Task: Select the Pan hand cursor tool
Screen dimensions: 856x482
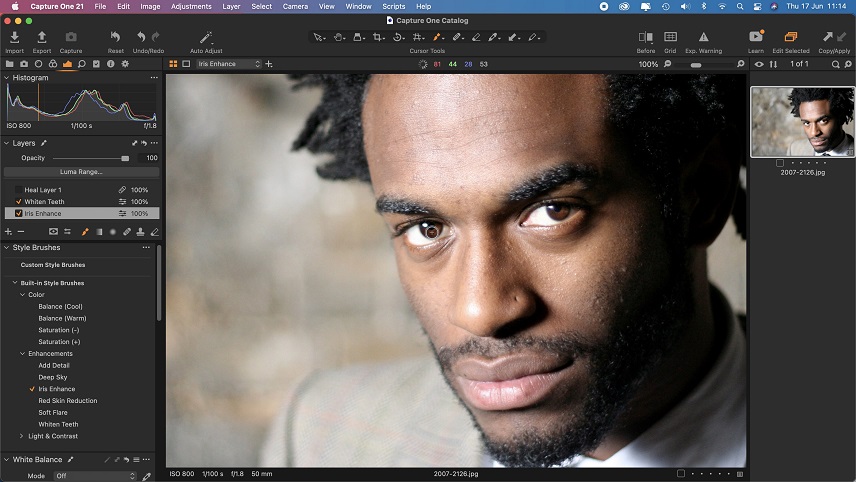Action: coord(338,37)
